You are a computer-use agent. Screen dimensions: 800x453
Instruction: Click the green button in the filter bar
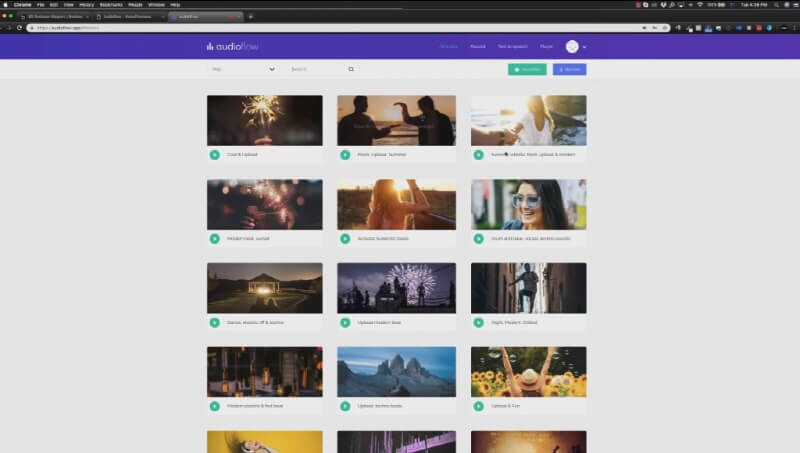tap(527, 69)
